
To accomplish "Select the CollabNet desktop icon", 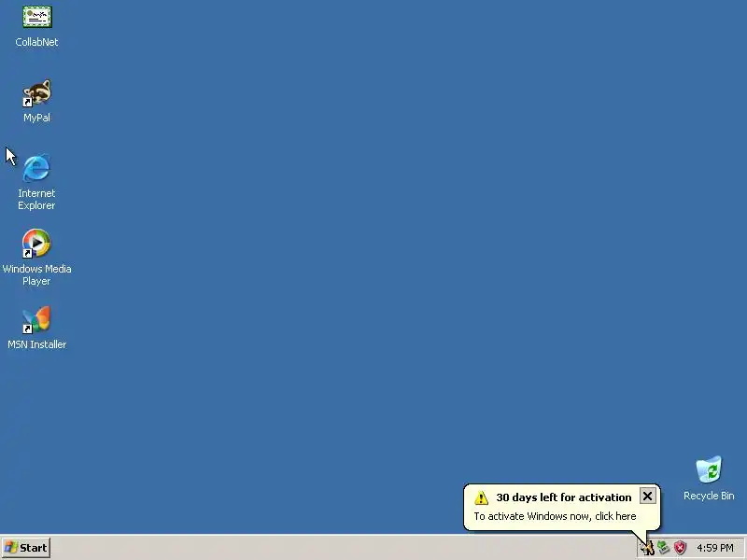I will [x=37, y=17].
